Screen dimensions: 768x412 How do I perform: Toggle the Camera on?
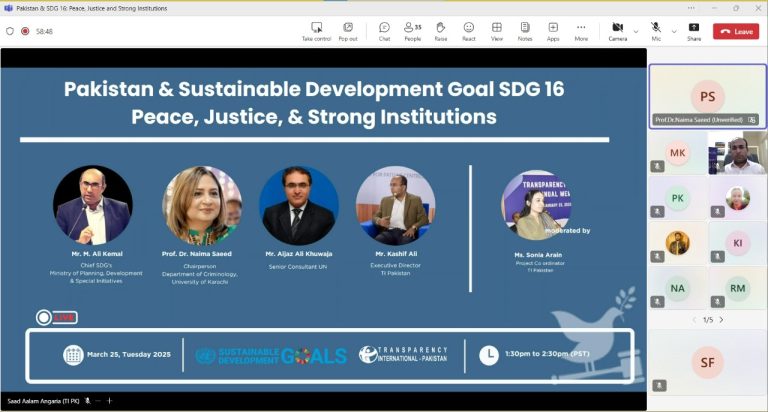[x=617, y=29]
